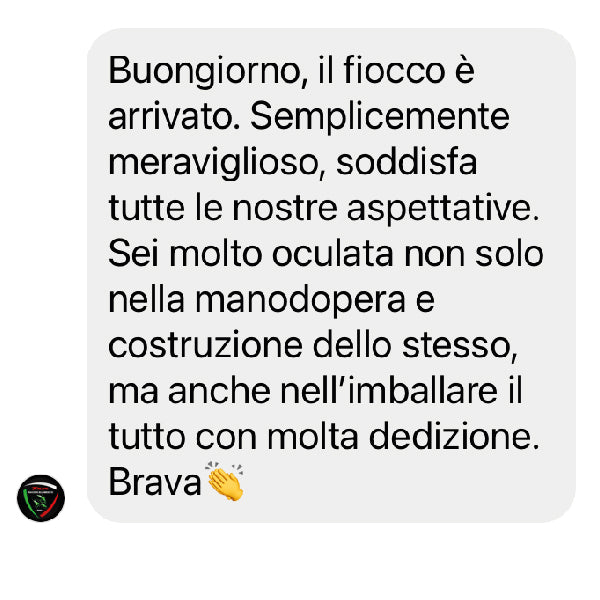Click the word "soddisfa" in message

(x=406, y=162)
